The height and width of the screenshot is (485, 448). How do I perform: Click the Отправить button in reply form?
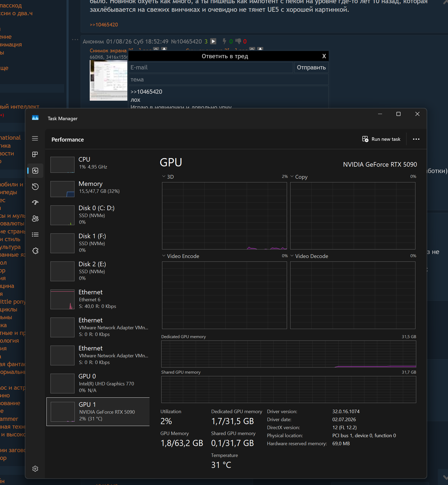click(x=311, y=67)
